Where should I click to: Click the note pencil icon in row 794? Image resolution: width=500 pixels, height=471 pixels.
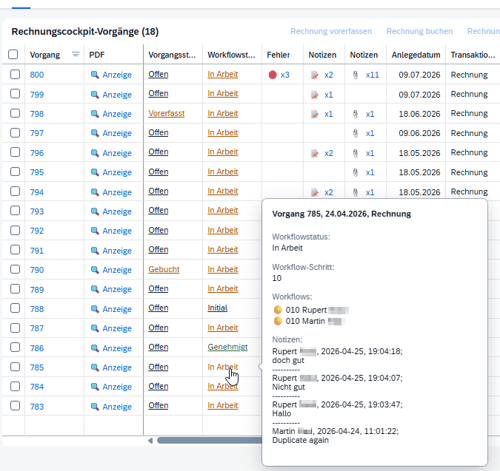coord(314,192)
